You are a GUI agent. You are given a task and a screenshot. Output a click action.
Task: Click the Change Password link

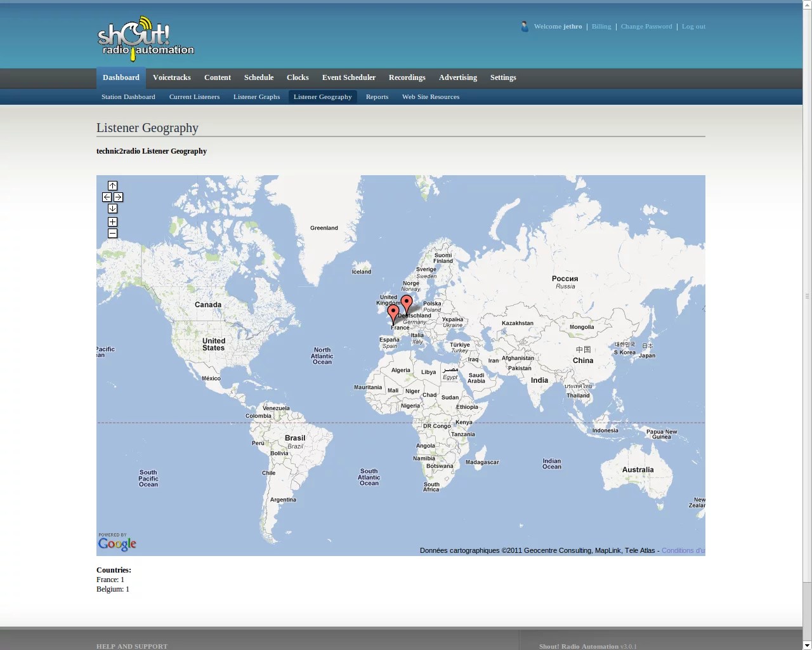(646, 27)
